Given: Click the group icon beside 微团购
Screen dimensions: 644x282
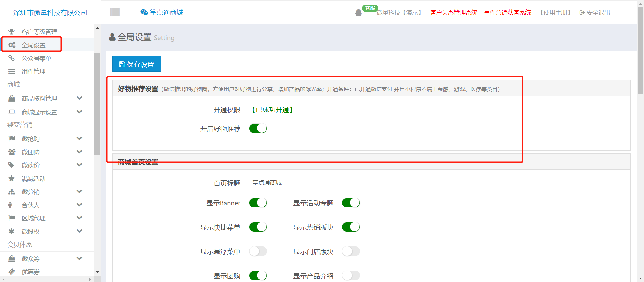Looking at the screenshot, I should (12, 152).
